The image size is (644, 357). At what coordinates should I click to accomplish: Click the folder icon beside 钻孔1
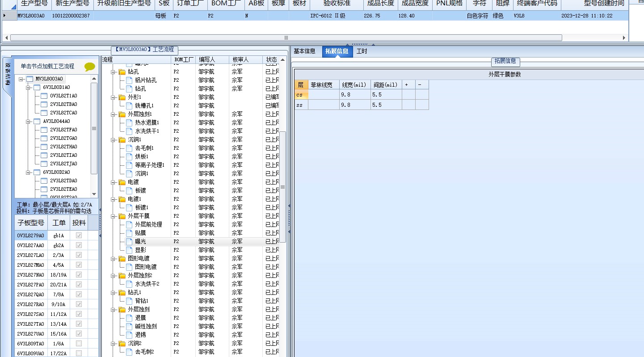tap(122, 292)
